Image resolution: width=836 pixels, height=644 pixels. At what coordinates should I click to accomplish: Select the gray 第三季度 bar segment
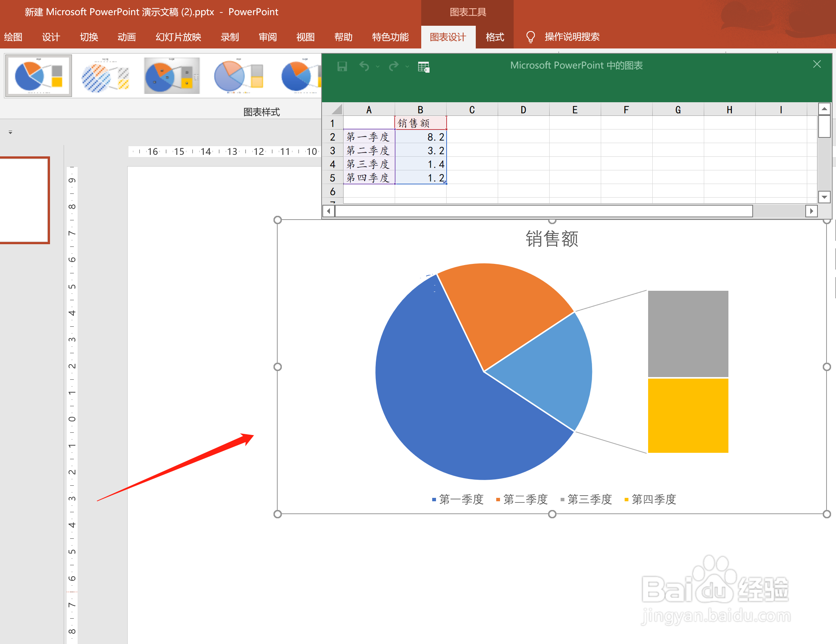[x=688, y=334]
